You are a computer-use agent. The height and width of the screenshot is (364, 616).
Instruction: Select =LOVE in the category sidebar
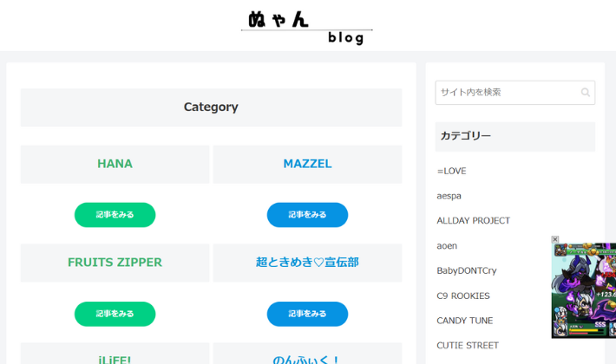pyautogui.click(x=452, y=171)
